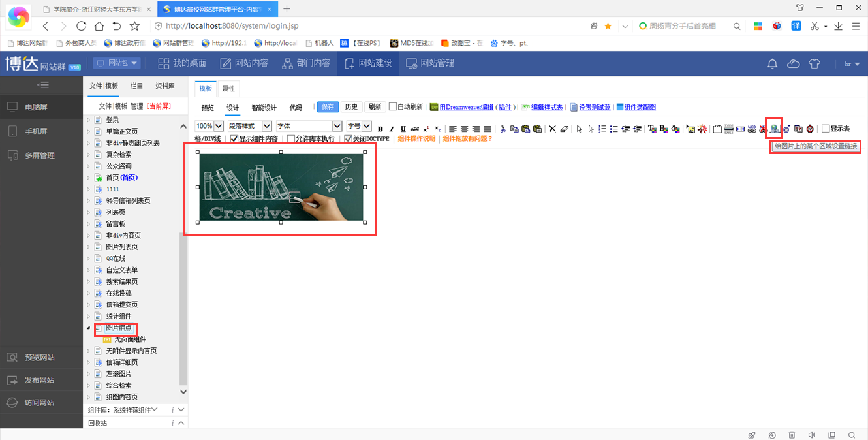Bookmark page with the star outline icon
This screenshot has width=868, height=440.
pyautogui.click(x=134, y=26)
